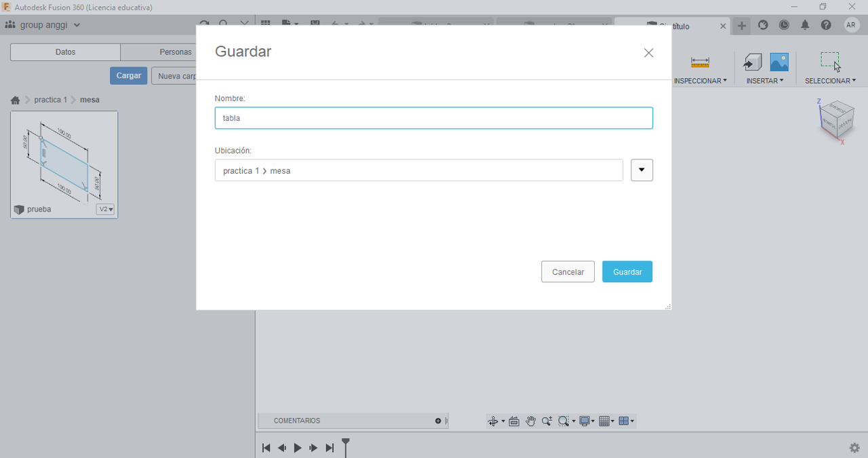This screenshot has height=458, width=868.
Task: Open the AR user profile avatar
Action: pos(852,25)
